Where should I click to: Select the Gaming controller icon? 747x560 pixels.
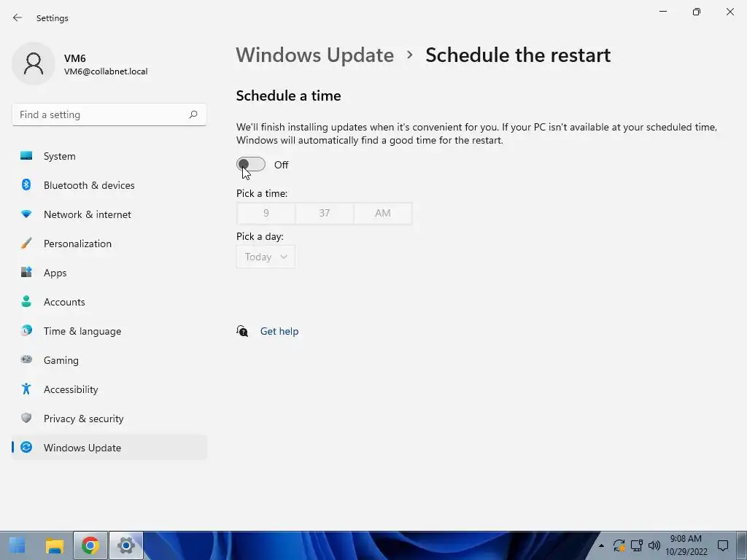coord(26,359)
